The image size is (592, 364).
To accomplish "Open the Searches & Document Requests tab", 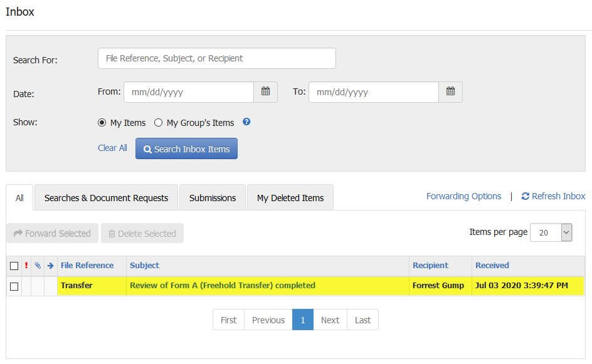I will 106,197.
